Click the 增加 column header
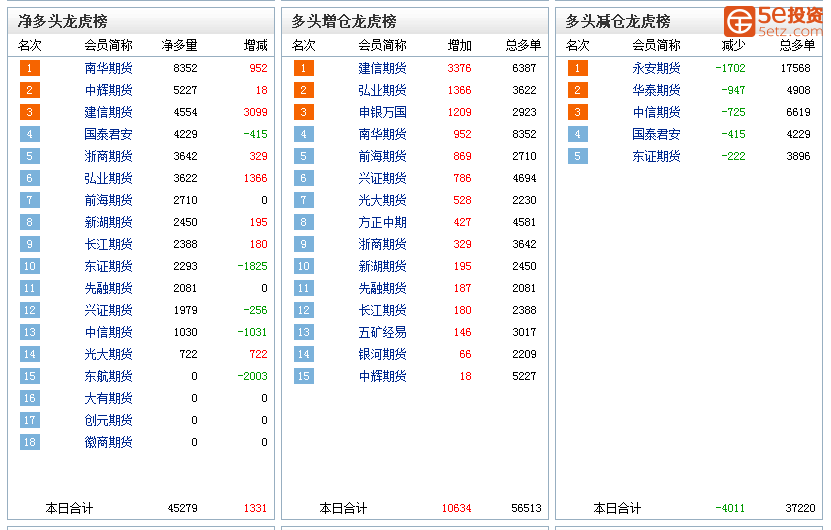831x530 pixels. (459, 46)
